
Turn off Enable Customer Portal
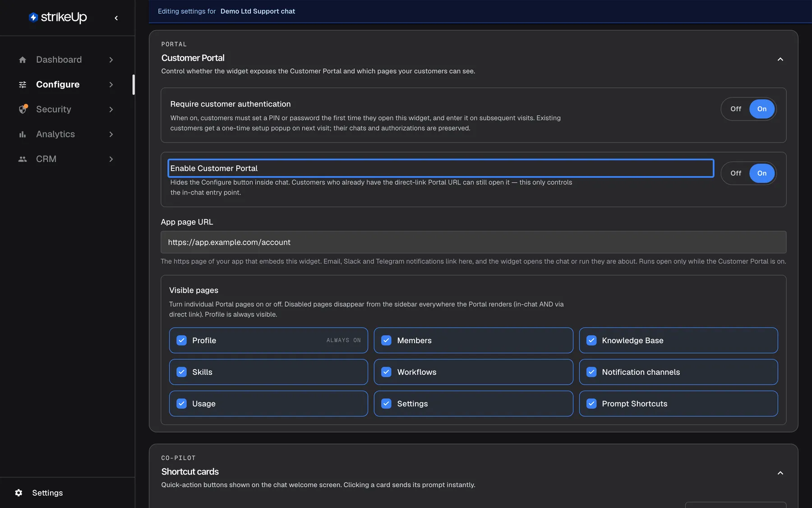[736, 173]
